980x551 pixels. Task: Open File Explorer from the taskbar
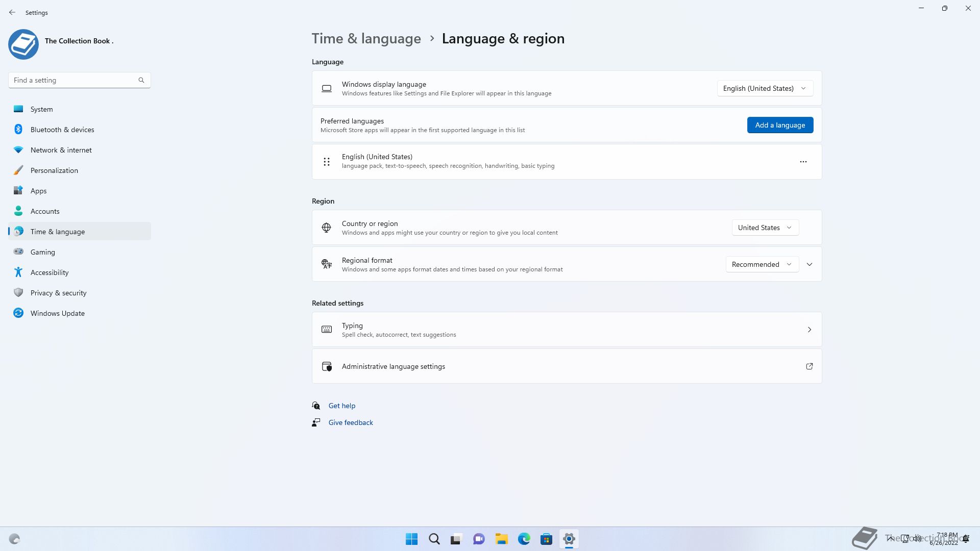click(x=501, y=539)
